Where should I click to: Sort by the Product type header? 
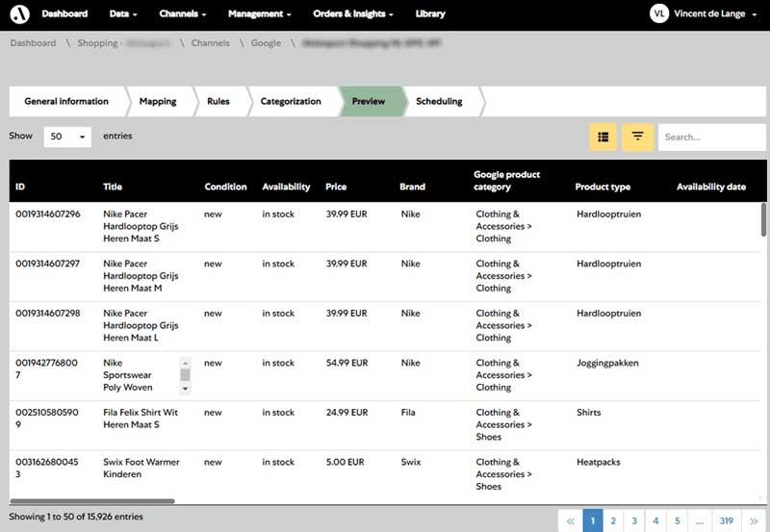(603, 187)
